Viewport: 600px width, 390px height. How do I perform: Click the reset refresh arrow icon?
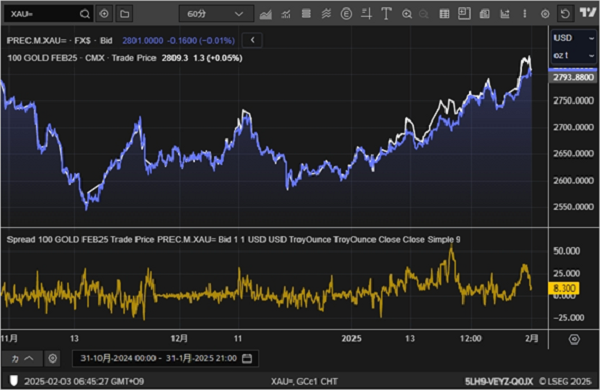[565, 14]
